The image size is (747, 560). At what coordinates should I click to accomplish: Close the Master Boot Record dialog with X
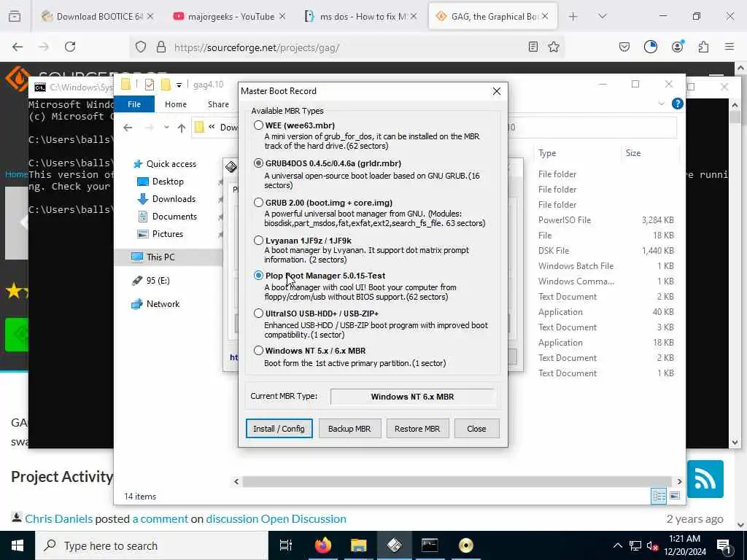tap(496, 91)
